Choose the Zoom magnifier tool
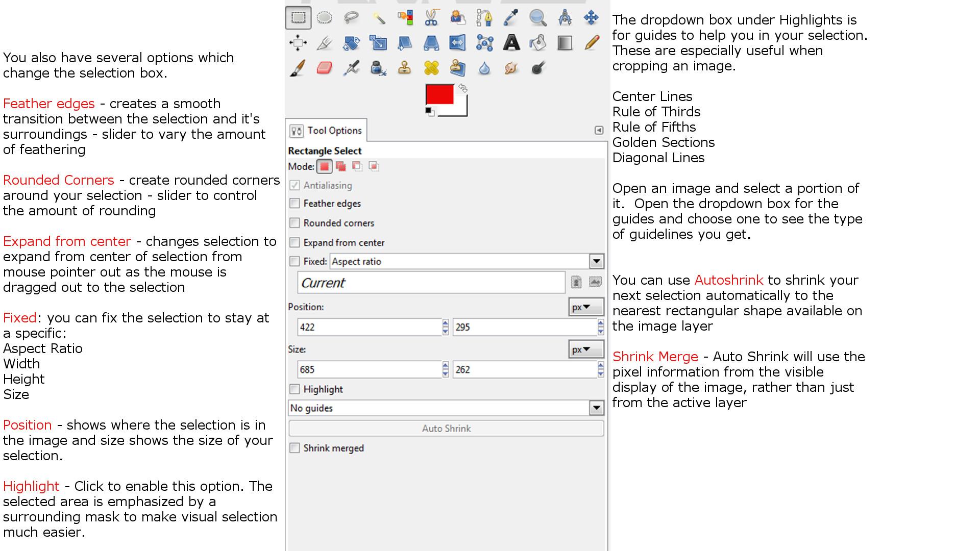This screenshot has height=551, width=980. [x=538, y=18]
